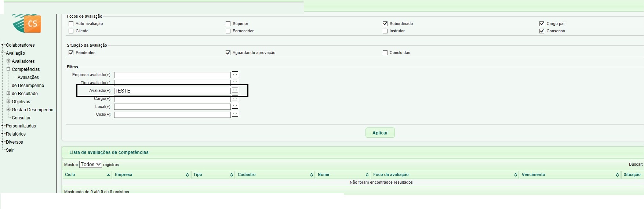This screenshot has width=644, height=209.
Task: Open lookup for Ciclo filter
Action: click(x=235, y=114)
